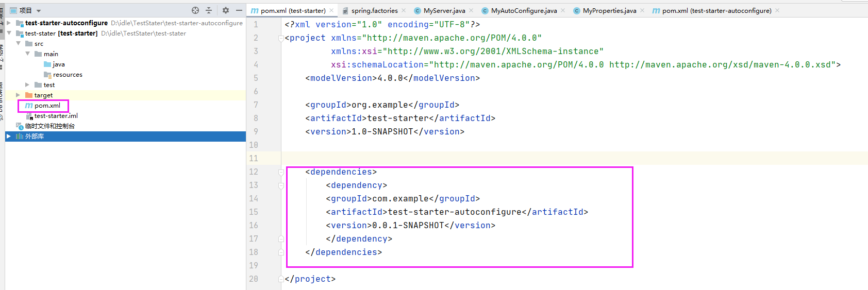Open the MyProperties.java tab
Screen dimensions: 868x290
(609, 10)
